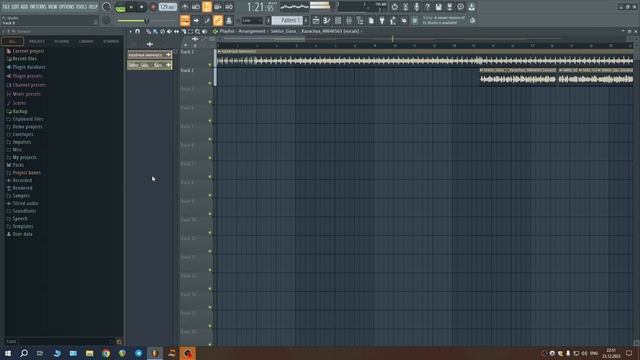Open the TOOLS menu
The image size is (640, 360).
coord(82,7)
